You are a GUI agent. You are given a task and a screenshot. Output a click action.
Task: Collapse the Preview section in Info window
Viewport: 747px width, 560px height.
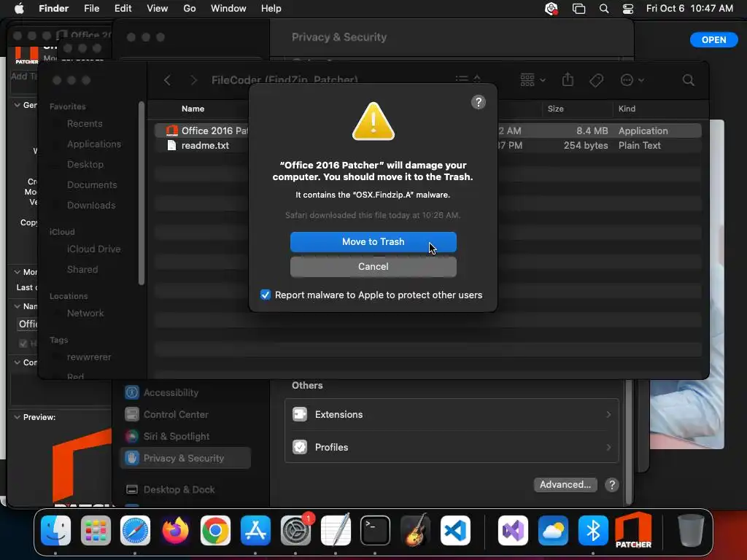(x=18, y=418)
